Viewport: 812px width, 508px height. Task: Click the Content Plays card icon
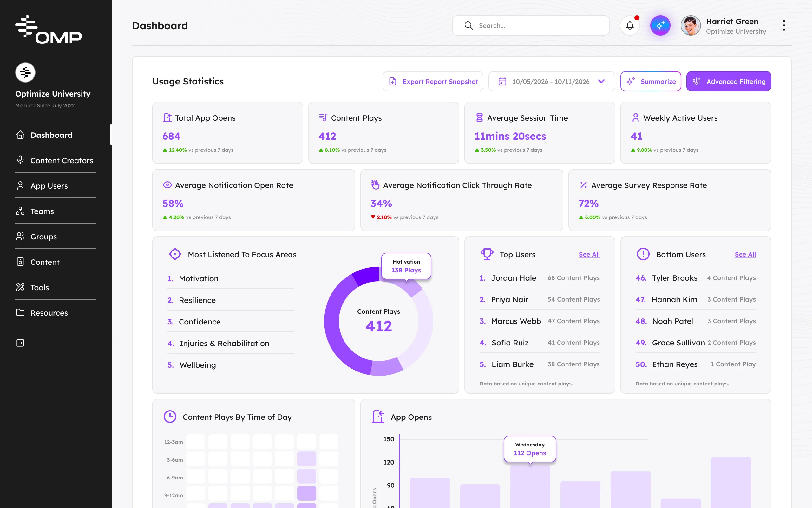pyautogui.click(x=323, y=117)
